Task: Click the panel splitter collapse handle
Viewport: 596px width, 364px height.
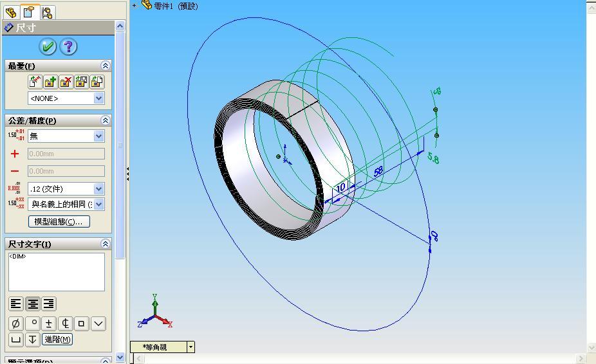Action: pyautogui.click(x=127, y=174)
